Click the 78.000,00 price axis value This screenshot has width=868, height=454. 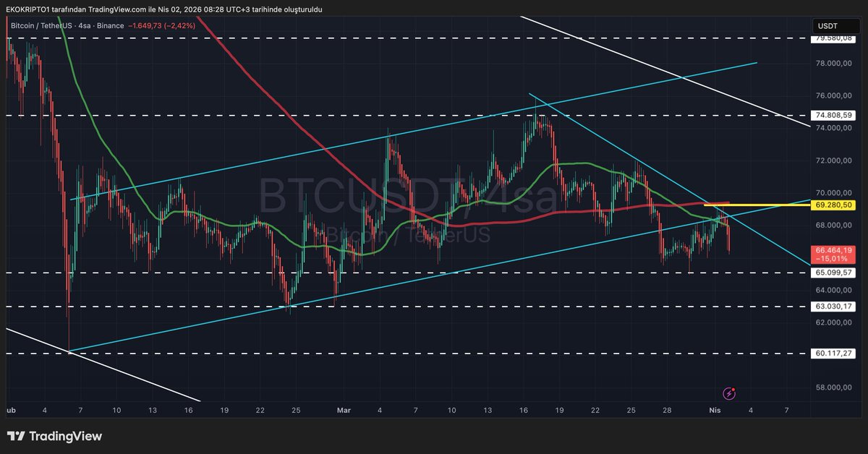833,63
